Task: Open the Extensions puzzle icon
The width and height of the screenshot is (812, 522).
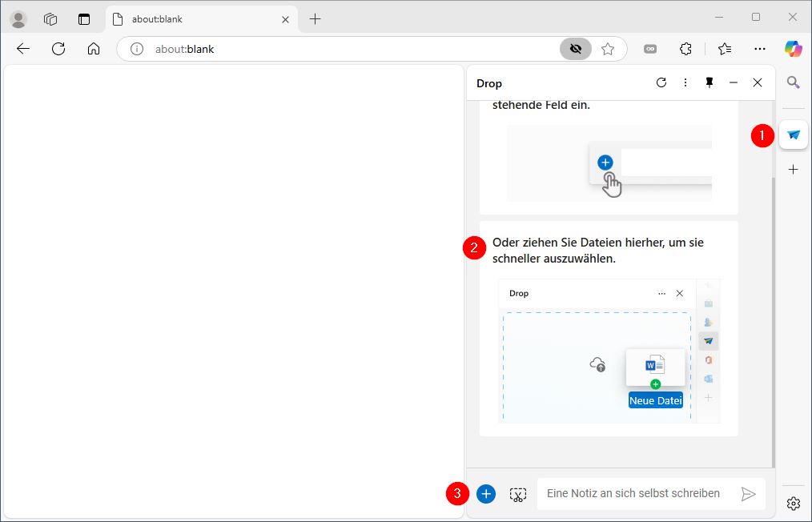Action: 685,49
